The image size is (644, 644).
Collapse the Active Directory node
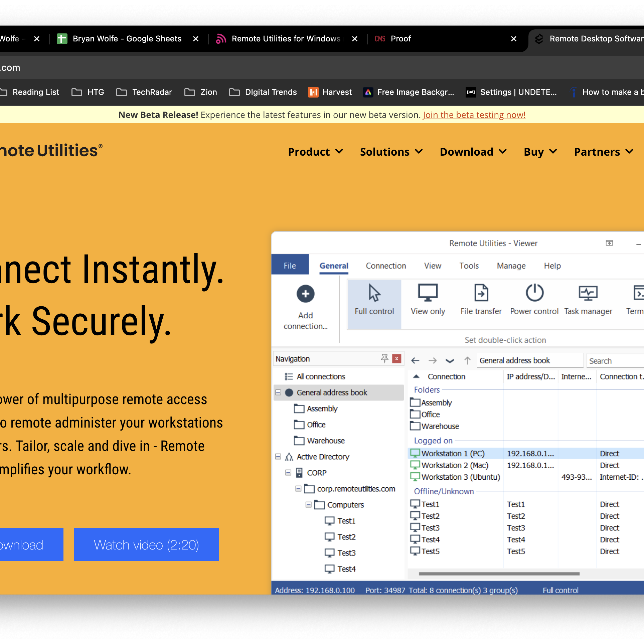[x=278, y=457]
